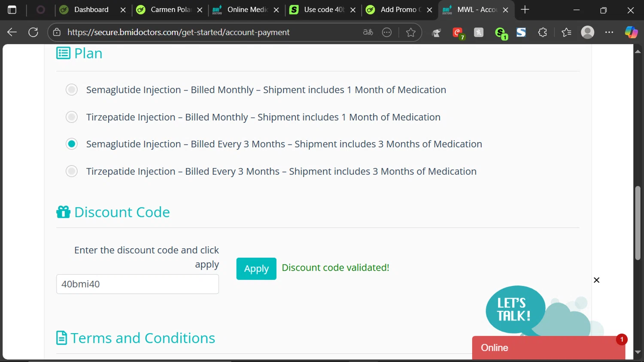Switch to the Online Medic tab

pyautogui.click(x=247, y=9)
